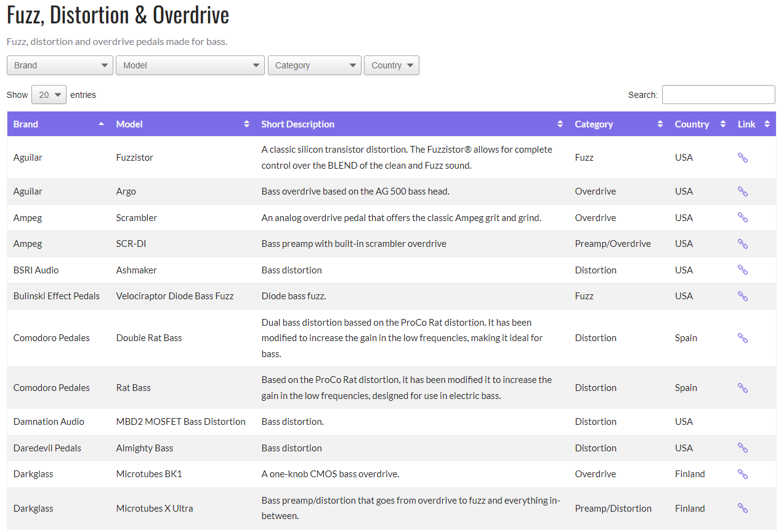Image resolution: width=784 pixels, height=532 pixels.
Task: Open link icon in the Rat Bass row
Action: pyautogui.click(x=742, y=388)
